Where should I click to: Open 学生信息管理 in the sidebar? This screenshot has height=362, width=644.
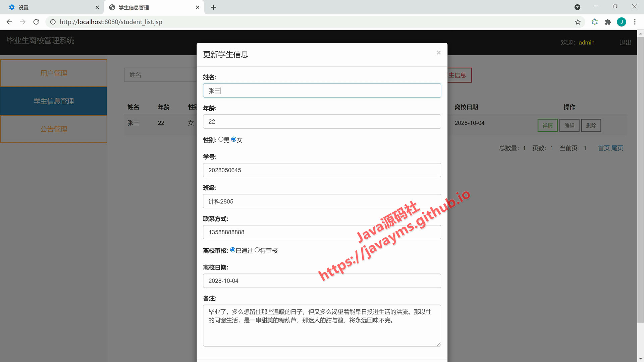(x=54, y=101)
